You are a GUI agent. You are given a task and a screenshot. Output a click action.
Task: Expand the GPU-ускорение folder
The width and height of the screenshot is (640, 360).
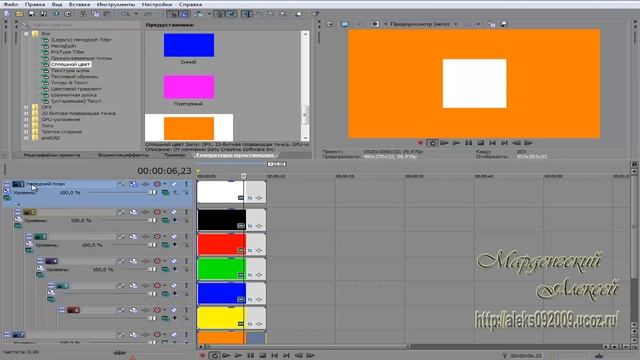(x=27, y=120)
